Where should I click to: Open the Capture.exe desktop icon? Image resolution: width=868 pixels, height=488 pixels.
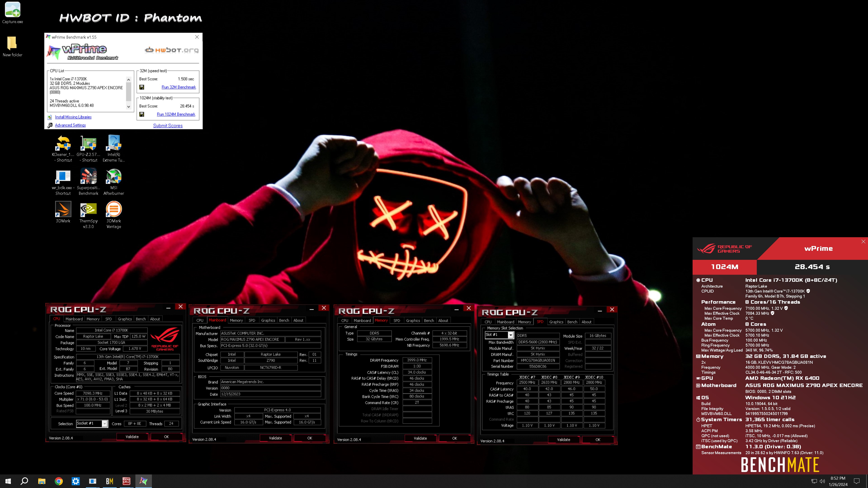pos(12,13)
